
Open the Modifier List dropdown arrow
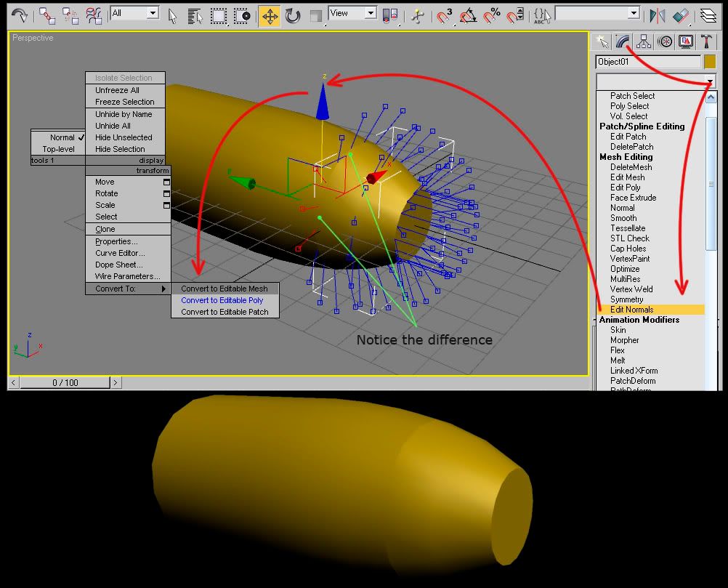[x=710, y=81]
